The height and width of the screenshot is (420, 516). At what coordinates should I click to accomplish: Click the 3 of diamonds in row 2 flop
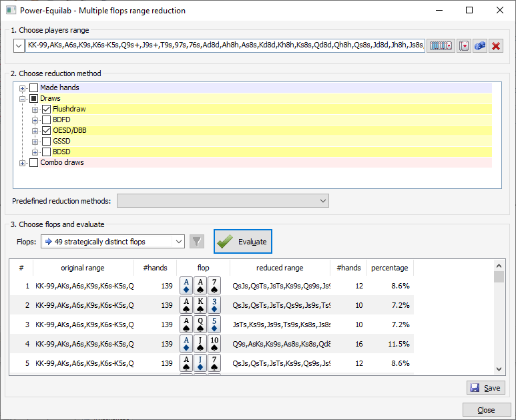click(x=214, y=304)
